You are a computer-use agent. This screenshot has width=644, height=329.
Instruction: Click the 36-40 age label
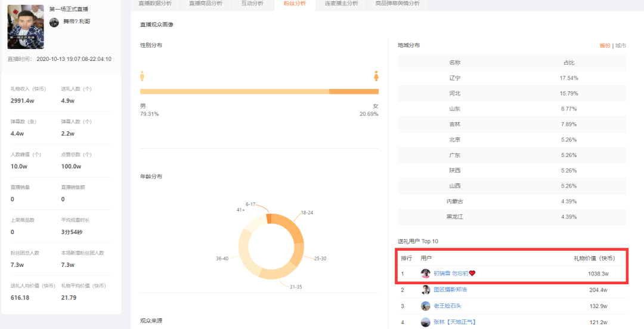222,259
